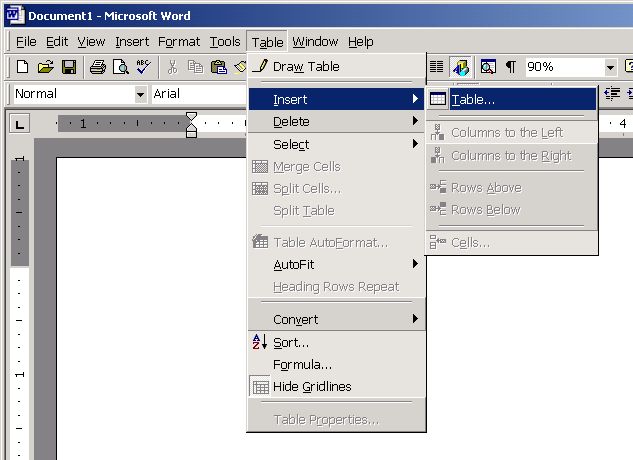Image resolution: width=633 pixels, height=460 pixels.
Task: Select Draw Table from Table menu
Action: 306,67
